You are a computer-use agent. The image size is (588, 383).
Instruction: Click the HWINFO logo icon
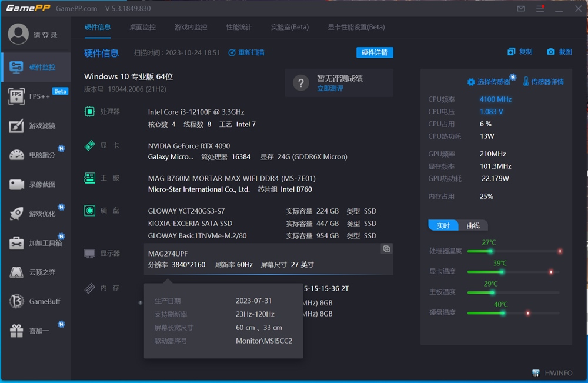(536, 373)
